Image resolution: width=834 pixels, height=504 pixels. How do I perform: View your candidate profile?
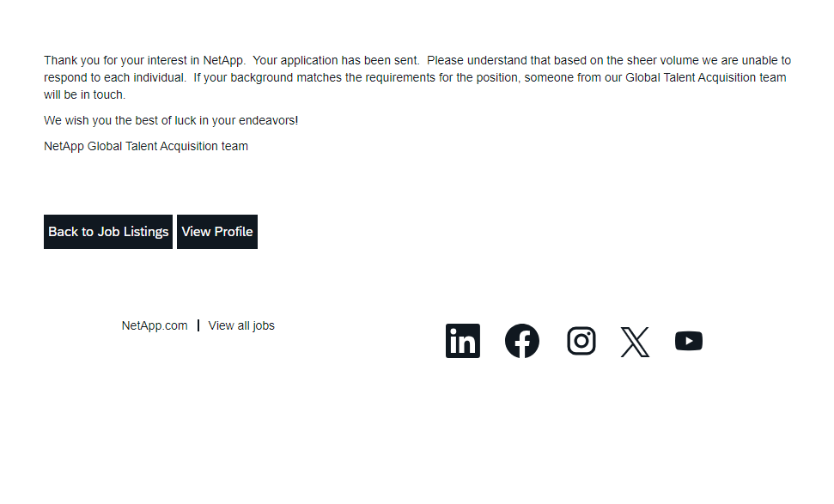pyautogui.click(x=217, y=232)
